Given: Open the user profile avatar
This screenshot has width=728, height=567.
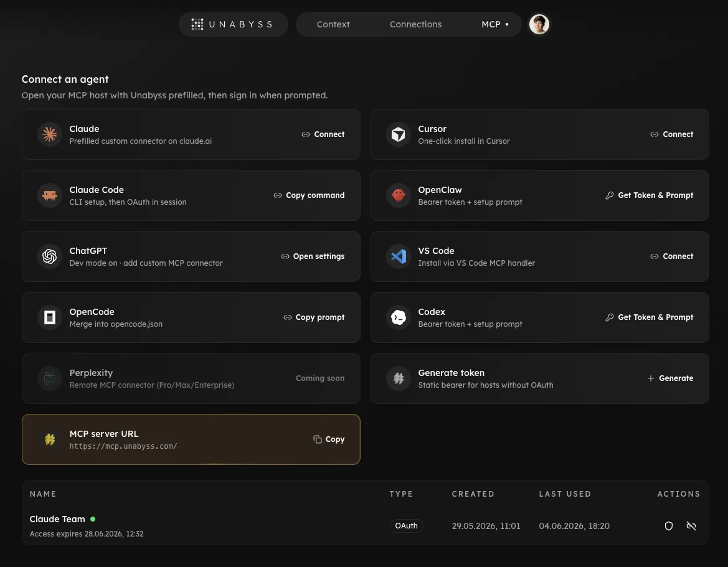Looking at the screenshot, I should 539,24.
